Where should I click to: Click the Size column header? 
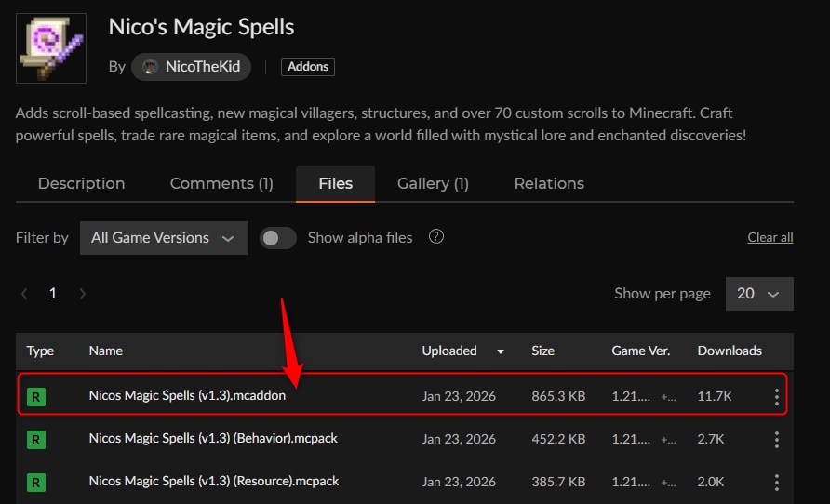pyautogui.click(x=542, y=351)
